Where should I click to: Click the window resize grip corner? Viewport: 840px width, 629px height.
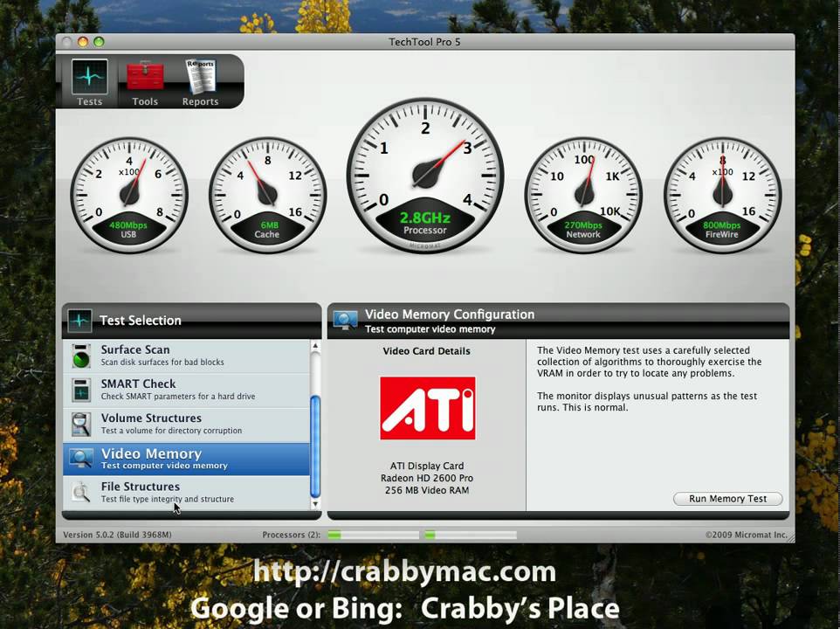coord(790,537)
